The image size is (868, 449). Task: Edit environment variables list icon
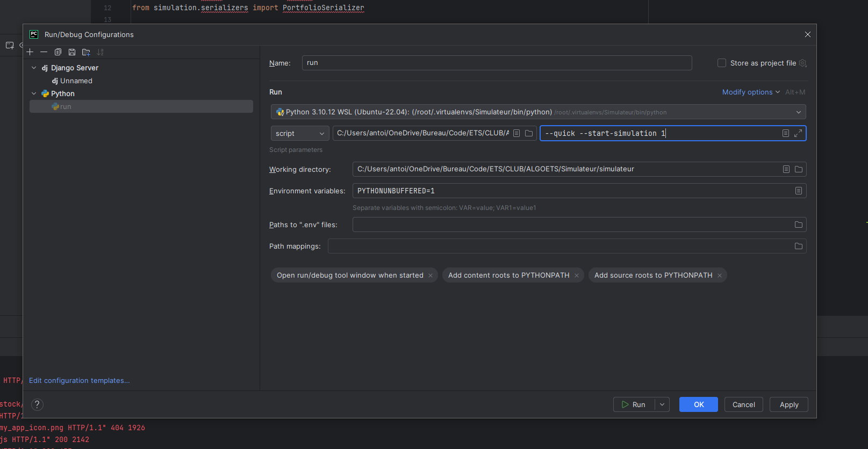(x=799, y=191)
